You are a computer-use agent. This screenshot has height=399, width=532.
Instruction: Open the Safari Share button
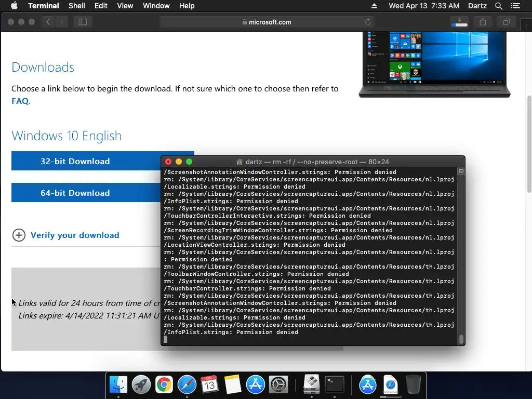483,22
